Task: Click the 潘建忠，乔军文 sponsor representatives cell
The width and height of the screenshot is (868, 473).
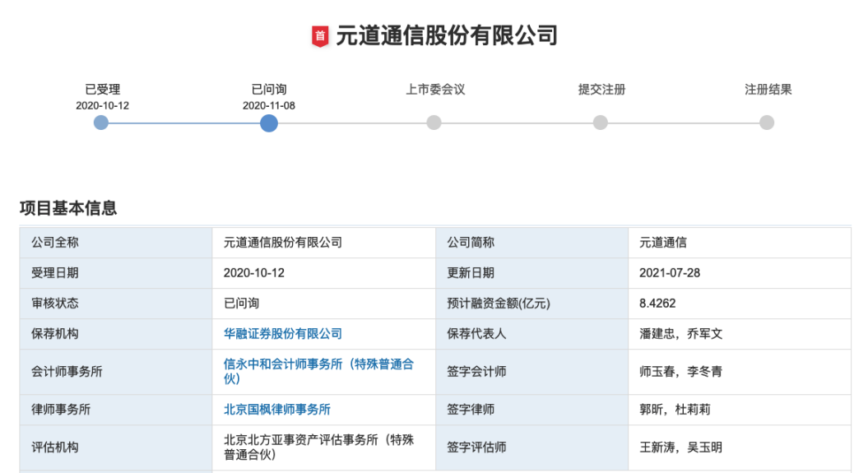Action: click(680, 334)
